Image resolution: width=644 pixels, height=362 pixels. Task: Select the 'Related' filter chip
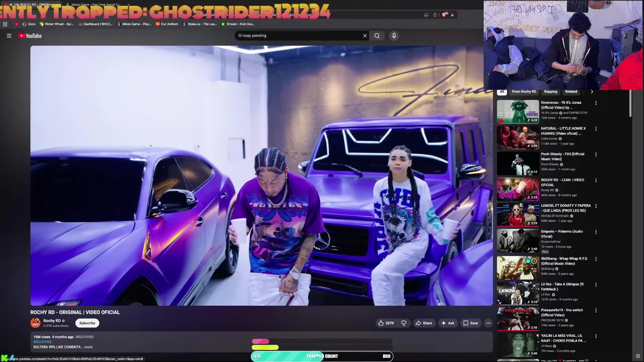(571, 92)
